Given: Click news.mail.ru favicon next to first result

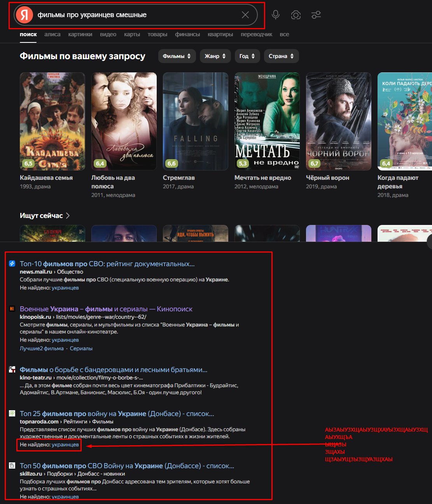Looking at the screenshot, I should 12,263.
